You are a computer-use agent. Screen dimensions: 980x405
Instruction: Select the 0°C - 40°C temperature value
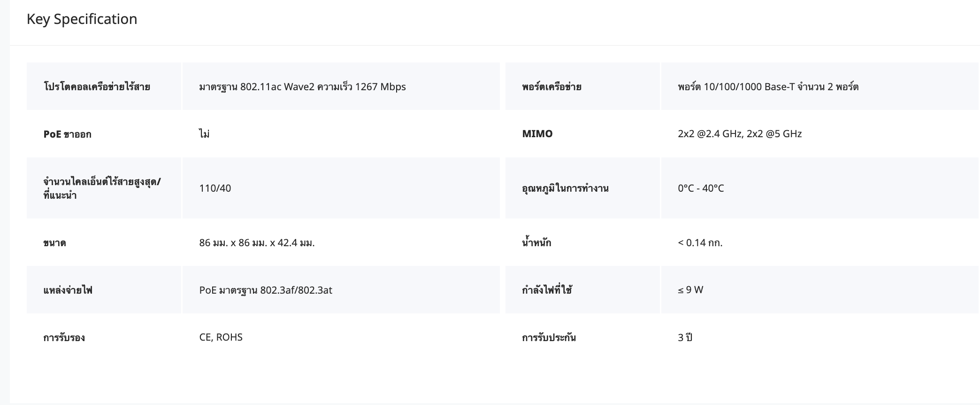click(701, 188)
